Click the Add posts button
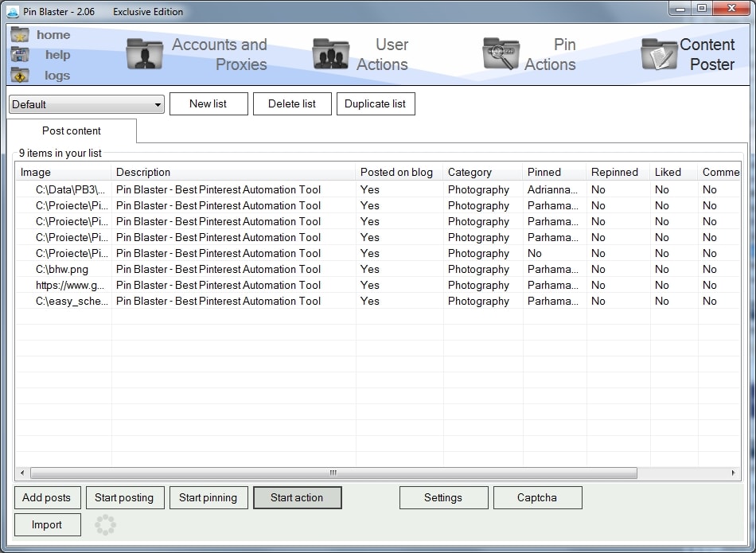The height and width of the screenshot is (553, 756). 48,497
